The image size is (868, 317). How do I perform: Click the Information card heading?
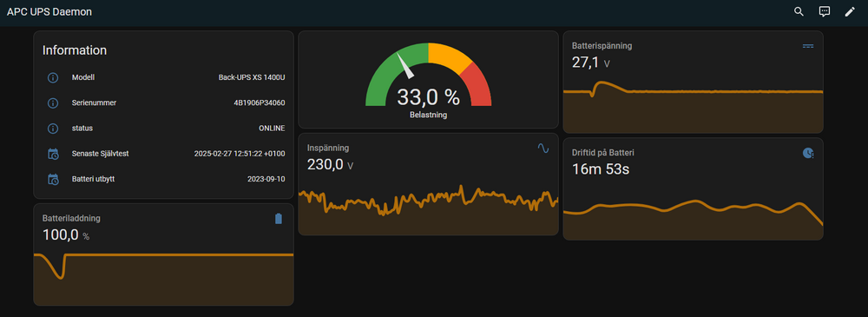click(x=75, y=50)
